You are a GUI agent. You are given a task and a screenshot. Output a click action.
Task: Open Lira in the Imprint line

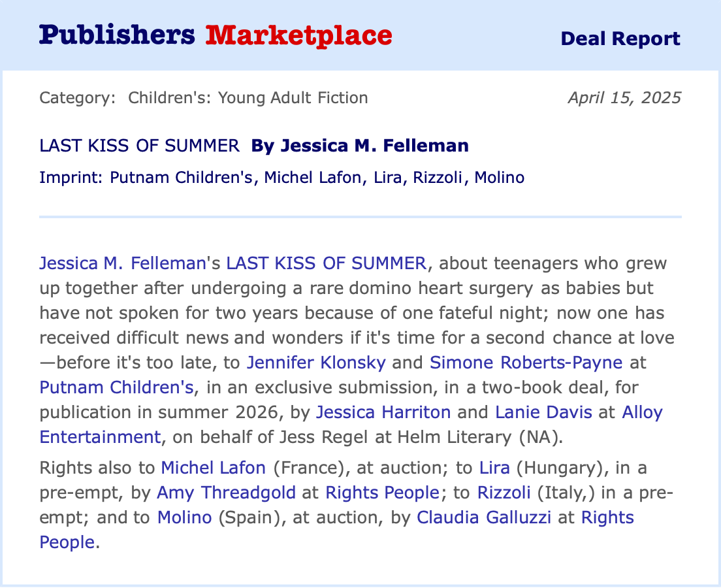point(389,178)
